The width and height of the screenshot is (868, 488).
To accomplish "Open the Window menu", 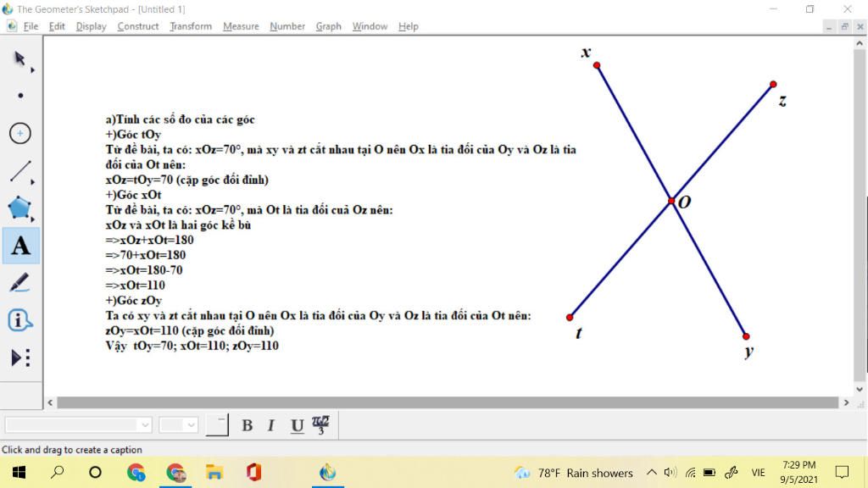I will click(370, 26).
